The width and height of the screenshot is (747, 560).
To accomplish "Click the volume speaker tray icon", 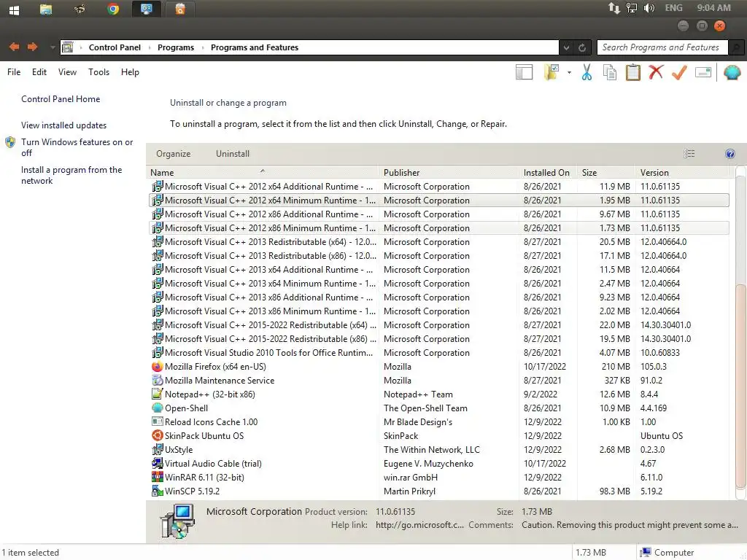I will tap(649, 8).
